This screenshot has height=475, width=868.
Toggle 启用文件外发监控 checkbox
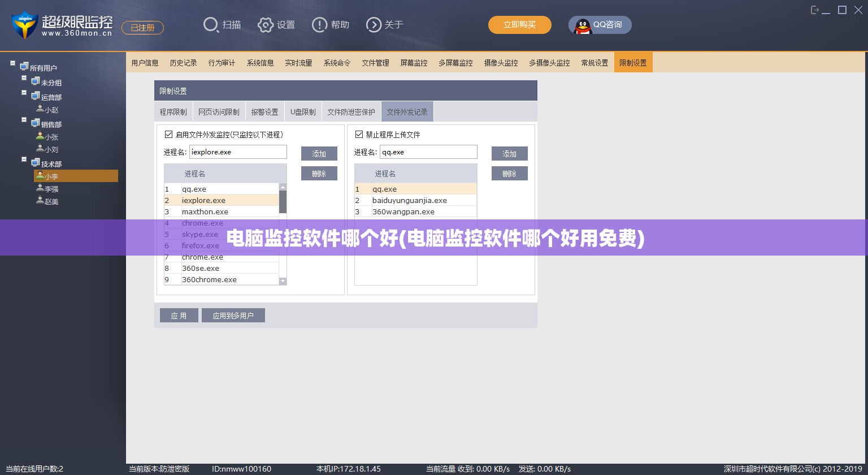[168, 135]
